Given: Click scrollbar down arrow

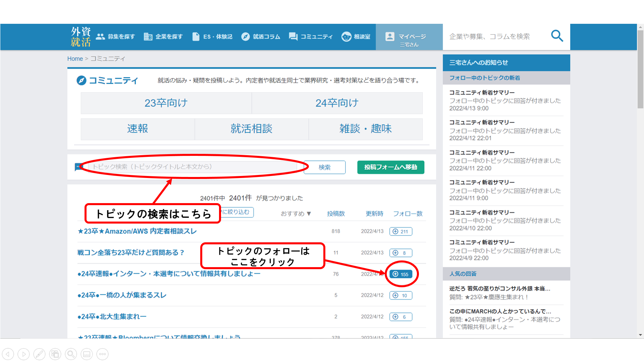Looking at the screenshot, I should (x=640, y=335).
